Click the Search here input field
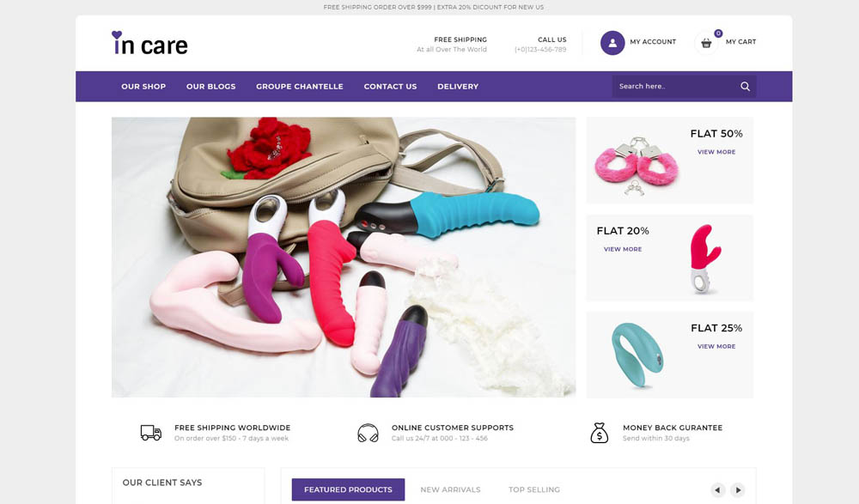Image resolution: width=859 pixels, height=504 pixels. [x=675, y=87]
